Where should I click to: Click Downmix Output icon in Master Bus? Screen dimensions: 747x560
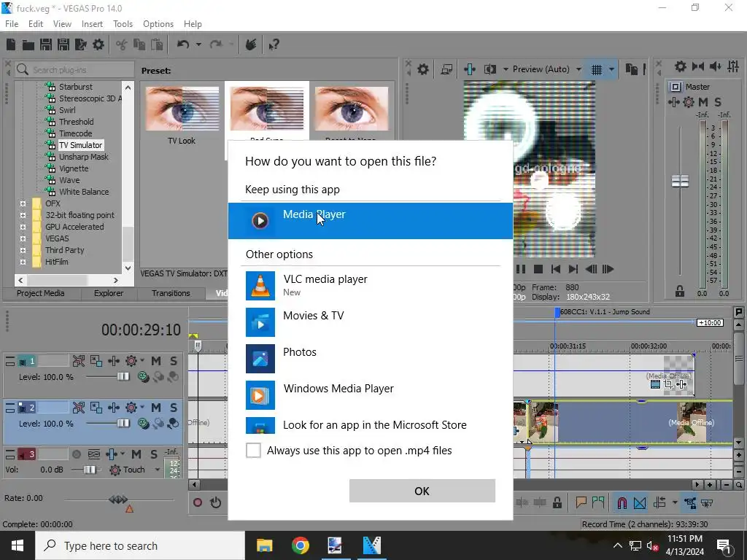(x=698, y=66)
